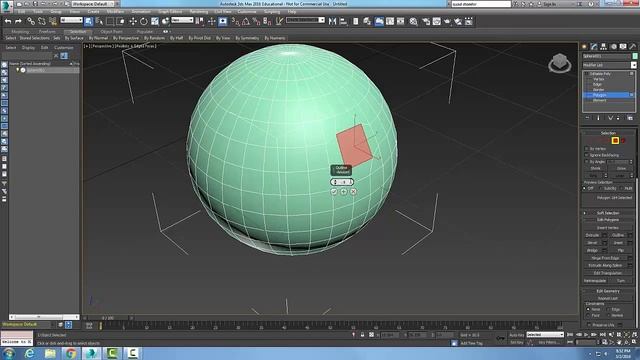Open the Utilities panel hammer icon

click(x=633, y=47)
